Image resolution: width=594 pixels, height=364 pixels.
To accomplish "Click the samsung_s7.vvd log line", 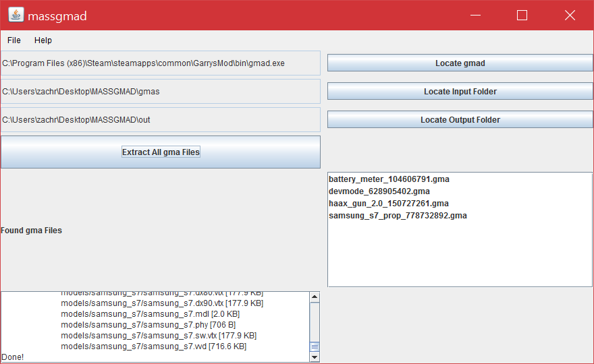I will [x=153, y=346].
